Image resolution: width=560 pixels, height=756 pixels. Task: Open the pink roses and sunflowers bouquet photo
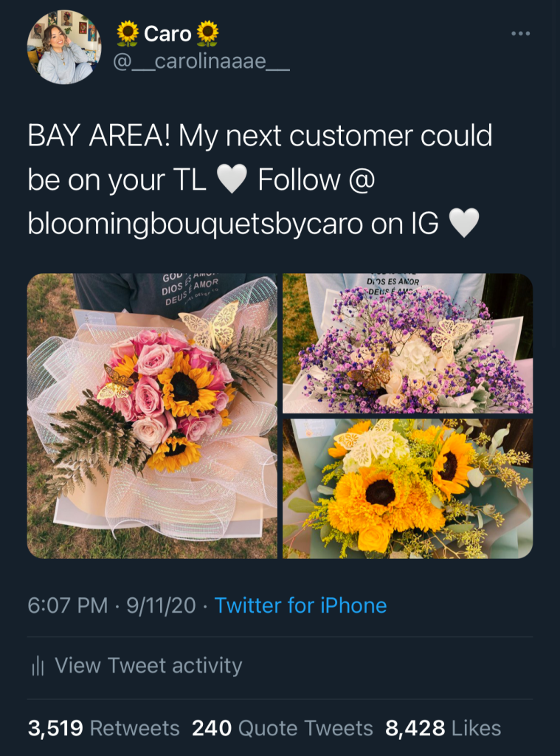pyautogui.click(x=152, y=416)
